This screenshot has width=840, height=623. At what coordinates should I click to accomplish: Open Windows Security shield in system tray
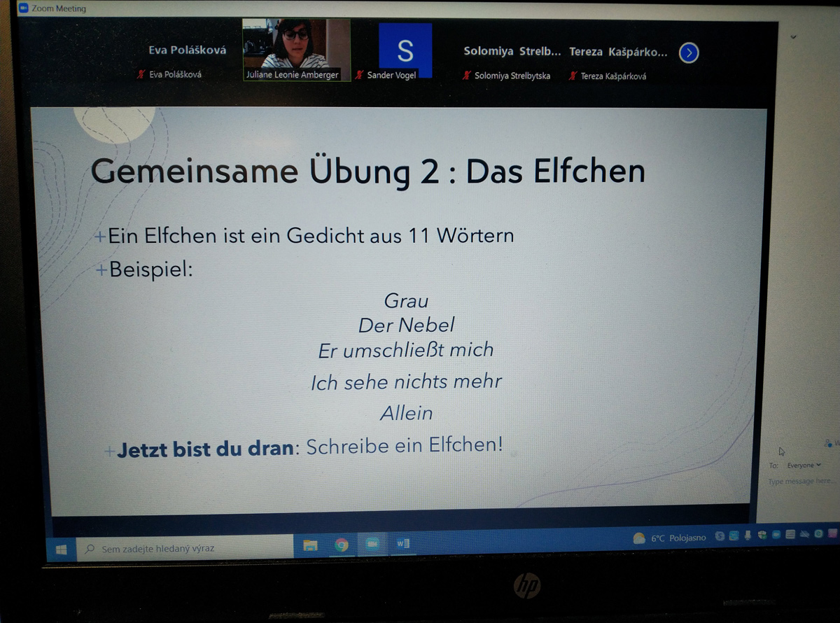pyautogui.click(x=762, y=535)
